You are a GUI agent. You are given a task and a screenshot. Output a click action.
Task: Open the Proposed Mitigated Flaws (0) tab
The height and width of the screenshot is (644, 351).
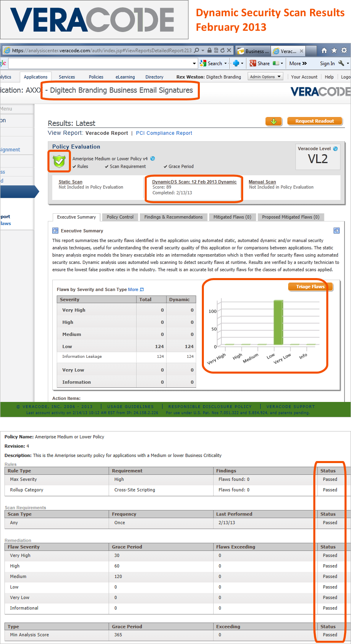click(291, 217)
